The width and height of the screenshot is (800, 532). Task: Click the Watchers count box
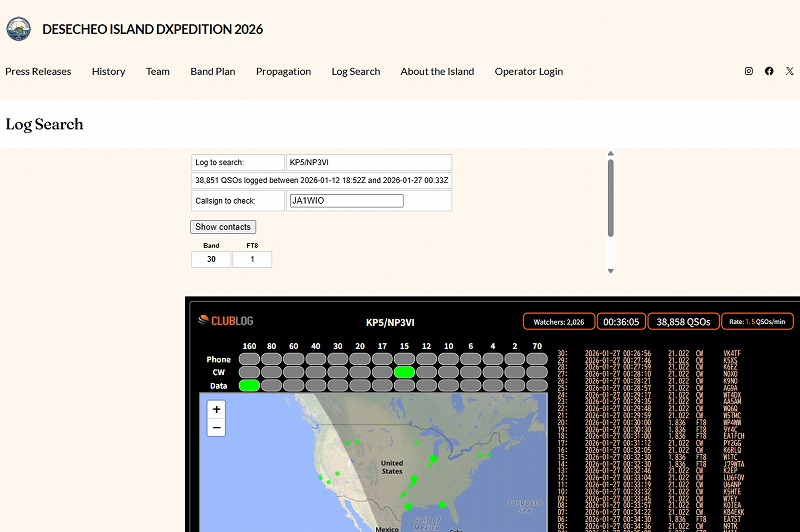click(558, 322)
